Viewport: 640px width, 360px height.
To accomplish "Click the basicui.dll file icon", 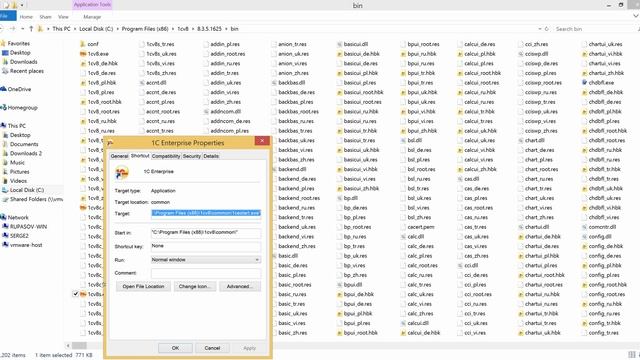I will pyautogui.click(x=339, y=44).
